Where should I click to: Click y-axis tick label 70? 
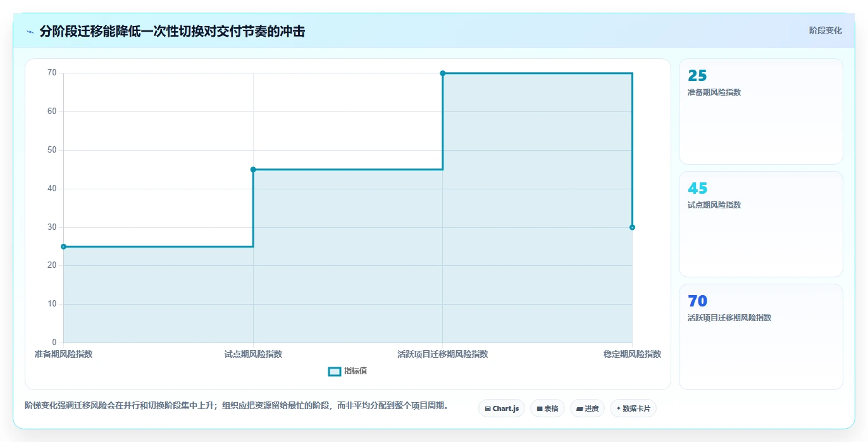(52, 73)
